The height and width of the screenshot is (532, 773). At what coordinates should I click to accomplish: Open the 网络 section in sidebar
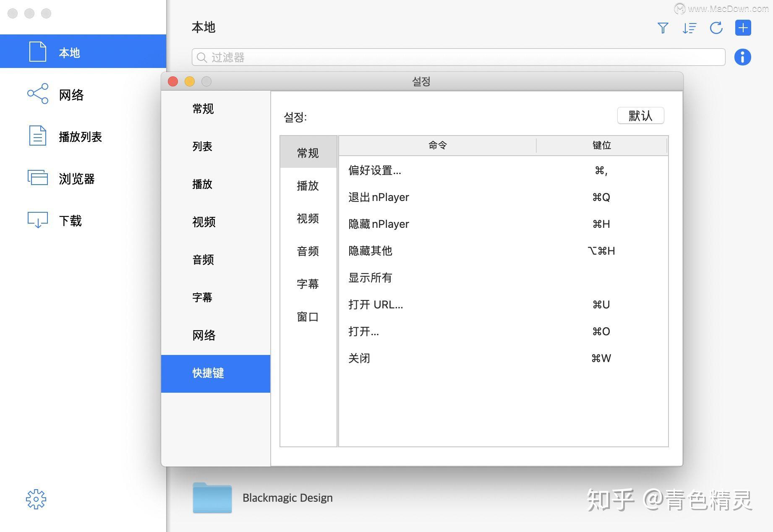coord(38,94)
